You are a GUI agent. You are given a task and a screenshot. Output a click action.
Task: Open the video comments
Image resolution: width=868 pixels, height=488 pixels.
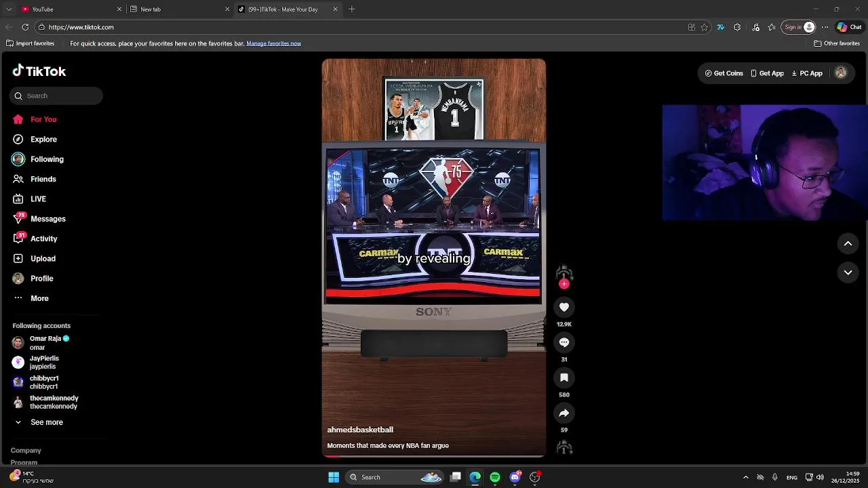click(x=564, y=342)
